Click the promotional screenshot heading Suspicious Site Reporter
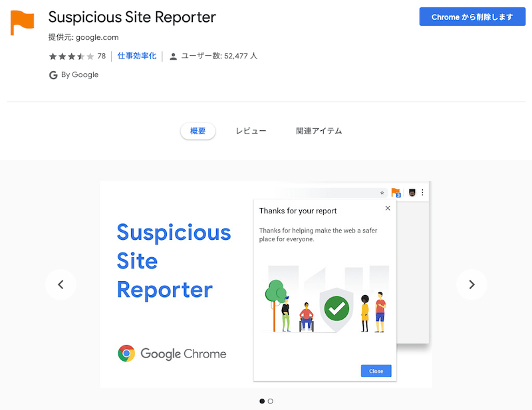This screenshot has height=410, width=532. (x=174, y=261)
